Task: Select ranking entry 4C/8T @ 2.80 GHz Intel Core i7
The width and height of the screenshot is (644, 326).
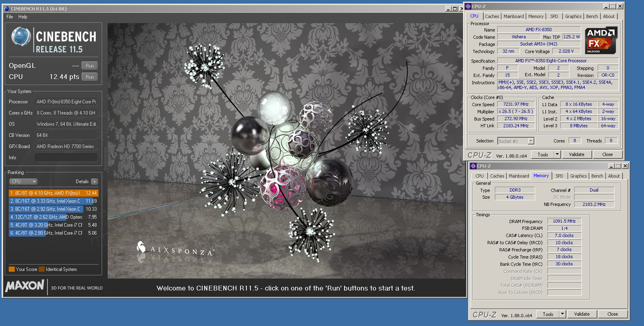Action: pyautogui.click(x=53, y=233)
